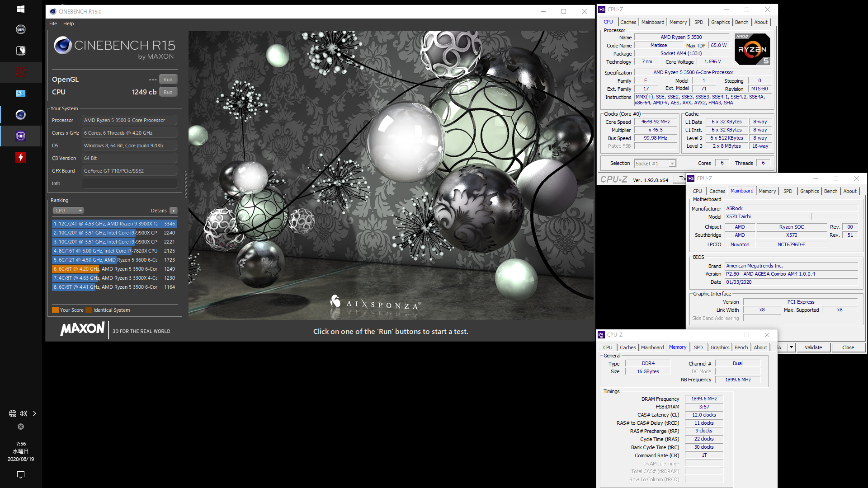Open the Tools dropdown arrow beside Validate

click(x=791, y=347)
